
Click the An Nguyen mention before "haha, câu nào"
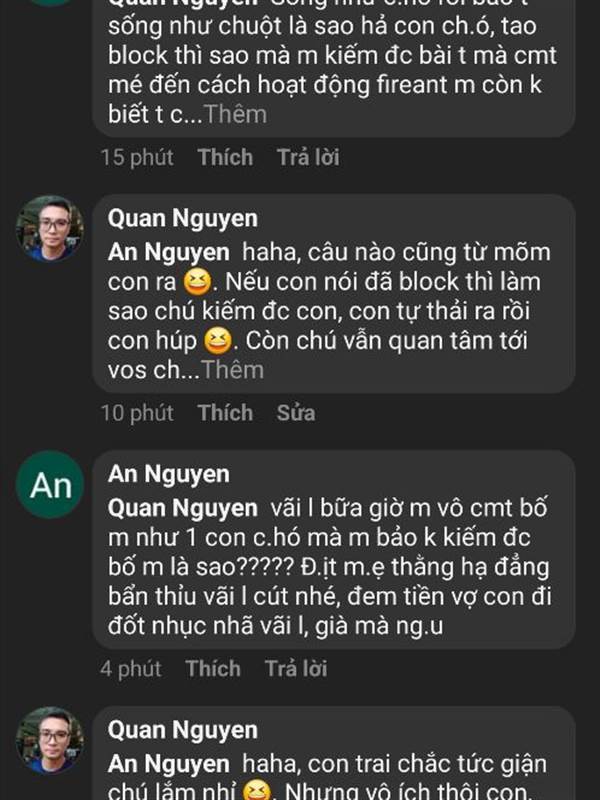point(168,253)
